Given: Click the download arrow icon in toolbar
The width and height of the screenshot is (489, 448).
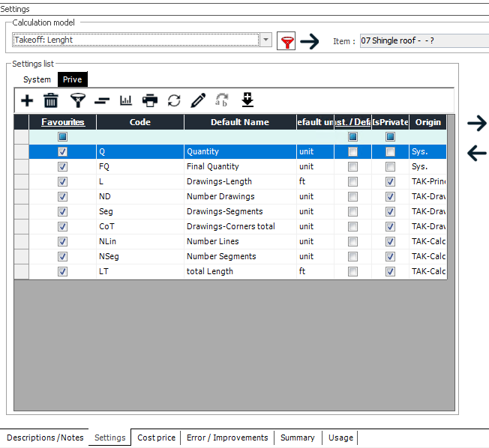Looking at the screenshot, I should click(x=247, y=100).
